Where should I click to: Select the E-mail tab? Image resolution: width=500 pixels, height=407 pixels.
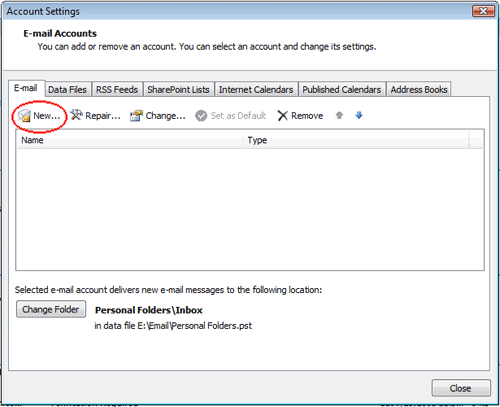pos(26,88)
